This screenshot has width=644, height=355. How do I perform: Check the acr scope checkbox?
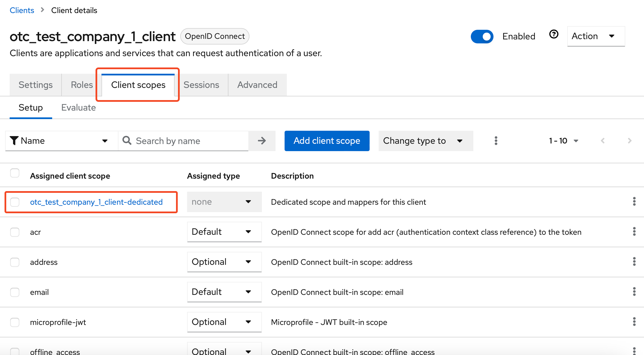15,232
